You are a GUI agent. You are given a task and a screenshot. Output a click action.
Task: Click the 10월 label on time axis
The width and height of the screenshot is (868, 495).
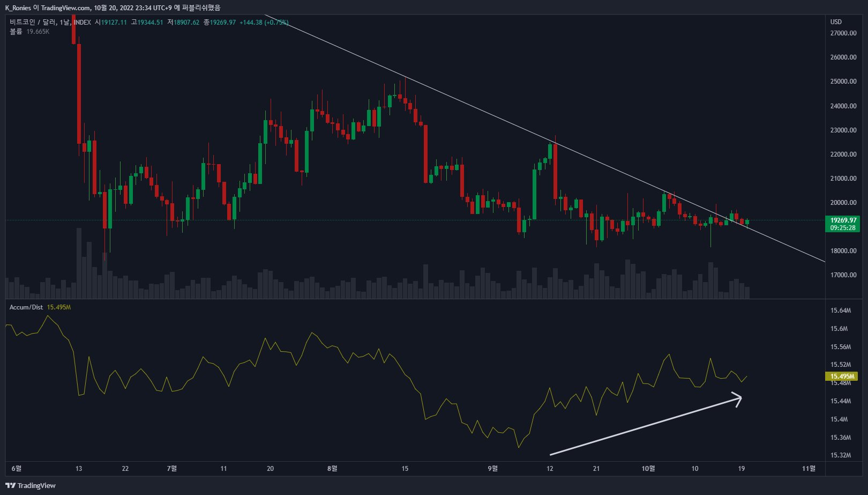(x=648, y=469)
